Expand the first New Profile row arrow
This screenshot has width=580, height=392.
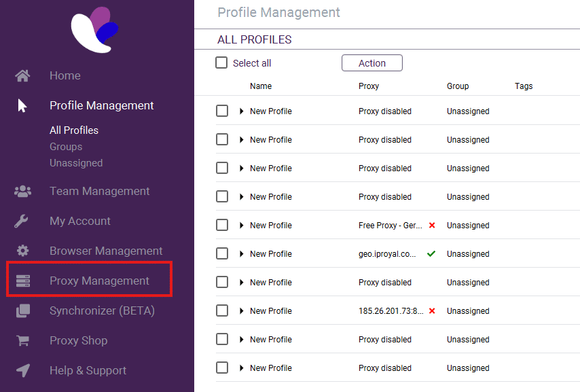click(242, 111)
